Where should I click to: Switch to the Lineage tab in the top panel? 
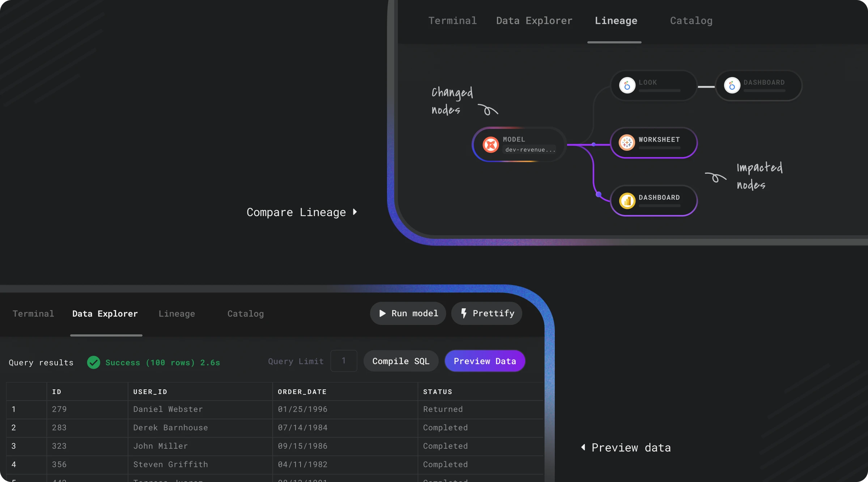coord(616,21)
